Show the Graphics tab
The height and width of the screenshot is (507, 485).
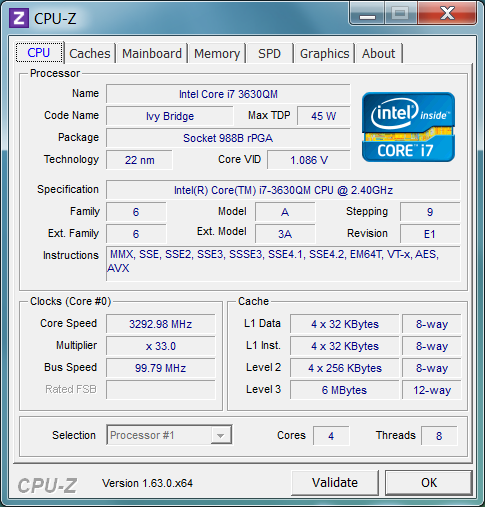[324, 53]
